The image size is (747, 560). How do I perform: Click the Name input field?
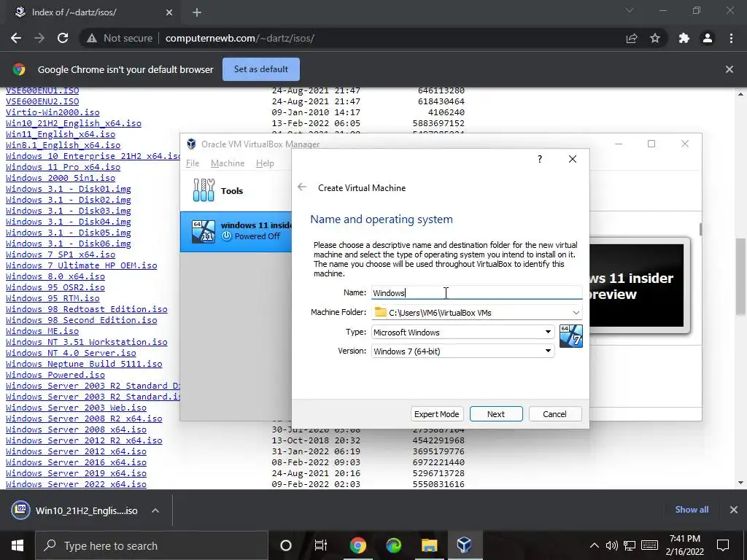pyautogui.click(x=476, y=293)
